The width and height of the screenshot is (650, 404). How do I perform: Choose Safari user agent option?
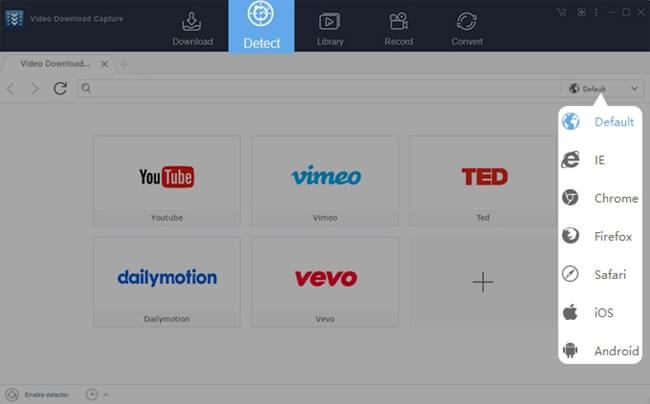pyautogui.click(x=600, y=274)
